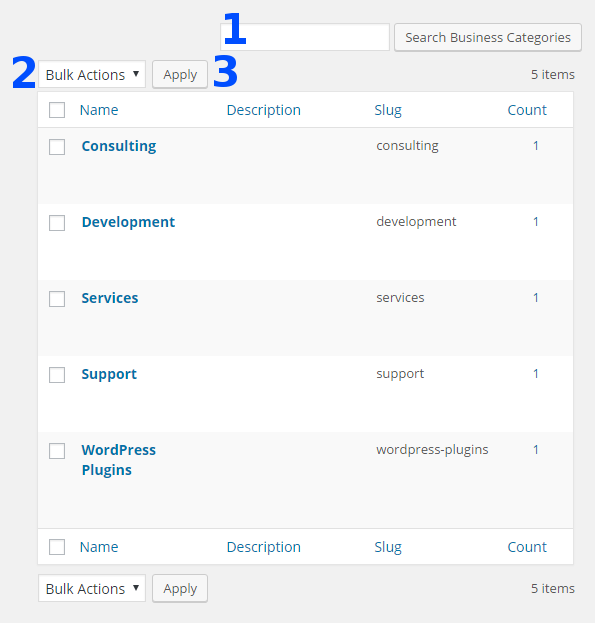Open the Development category link

[128, 222]
